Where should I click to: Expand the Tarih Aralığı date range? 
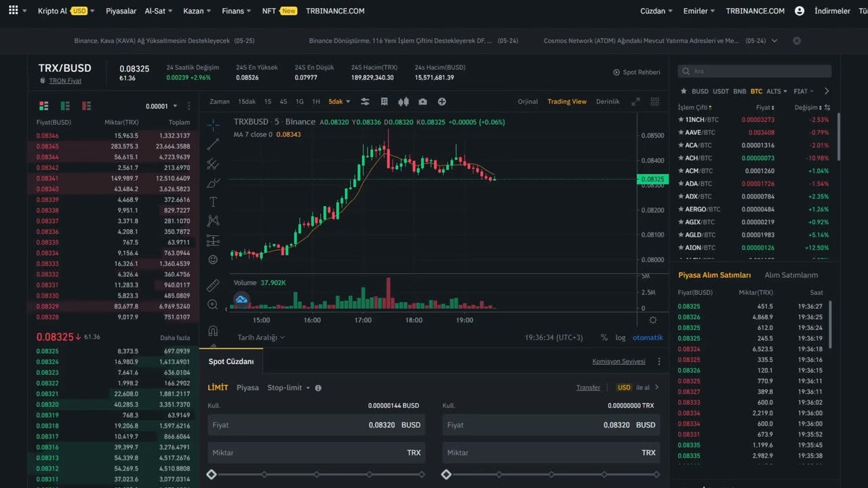pos(261,338)
